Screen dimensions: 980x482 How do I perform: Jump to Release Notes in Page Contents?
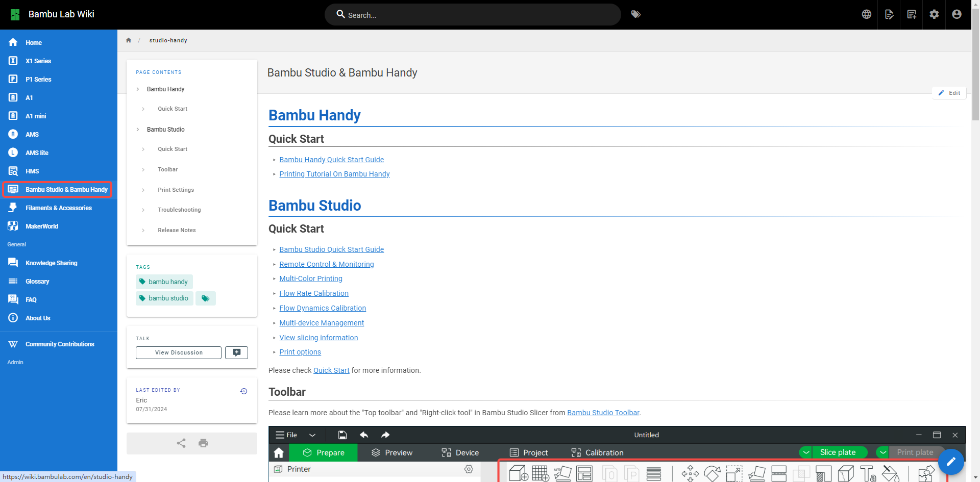coord(177,230)
